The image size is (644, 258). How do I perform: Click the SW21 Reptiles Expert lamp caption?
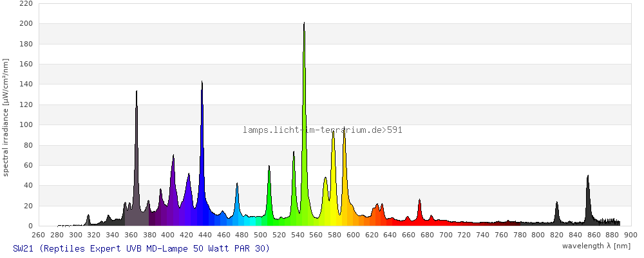coord(141,248)
